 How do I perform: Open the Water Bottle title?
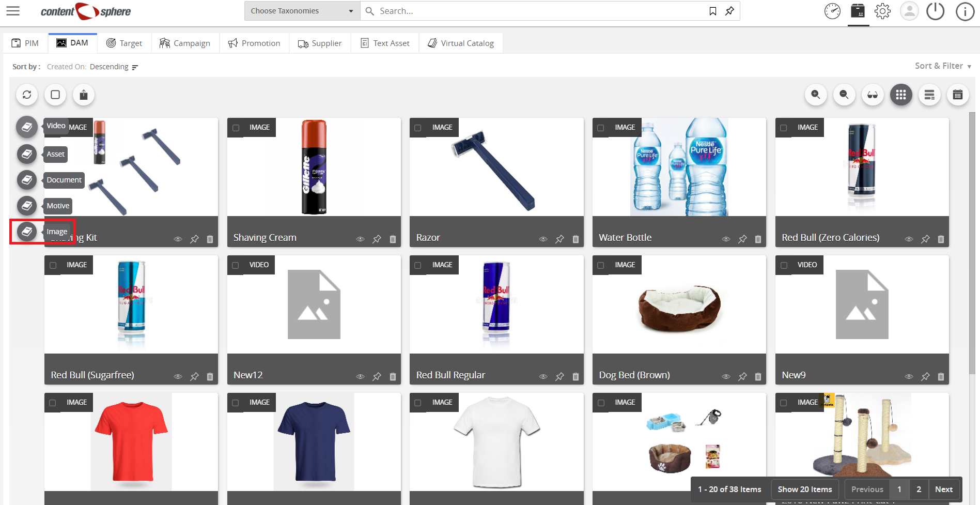coord(625,237)
